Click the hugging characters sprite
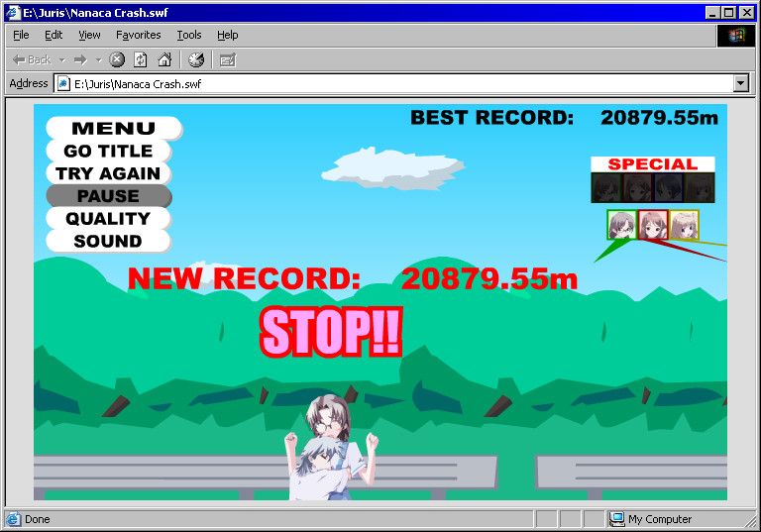 (331, 448)
